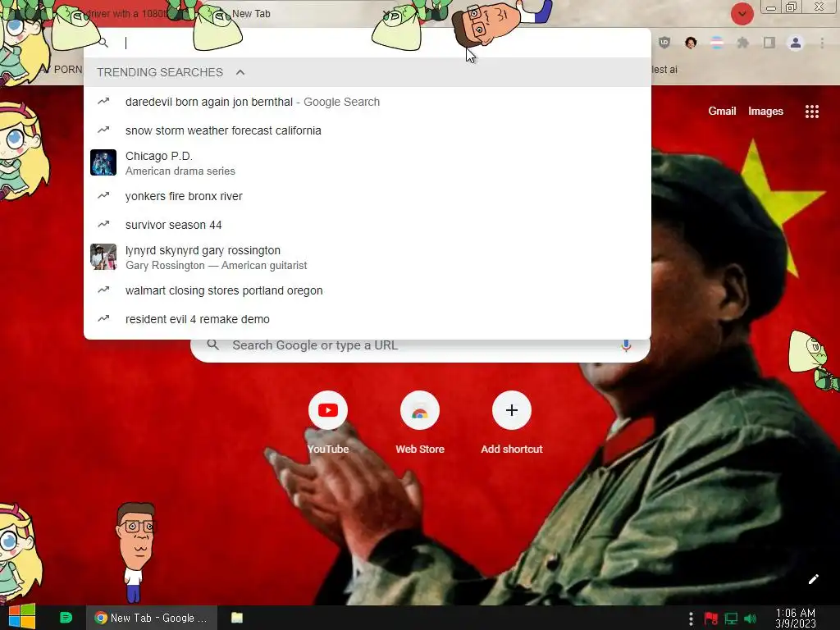The height and width of the screenshot is (630, 840).
Task: Collapse the Trending Searches section
Action: pos(240,72)
